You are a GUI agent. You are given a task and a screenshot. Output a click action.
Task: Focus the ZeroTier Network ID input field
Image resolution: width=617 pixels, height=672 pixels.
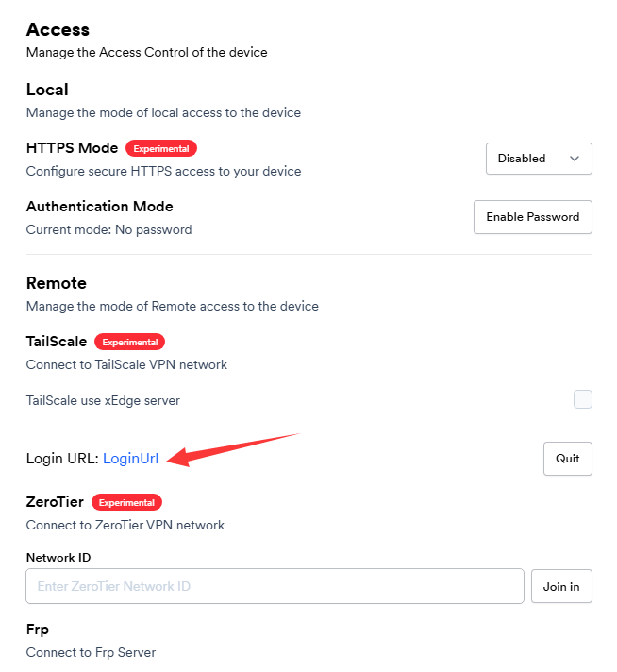pyautogui.click(x=275, y=586)
